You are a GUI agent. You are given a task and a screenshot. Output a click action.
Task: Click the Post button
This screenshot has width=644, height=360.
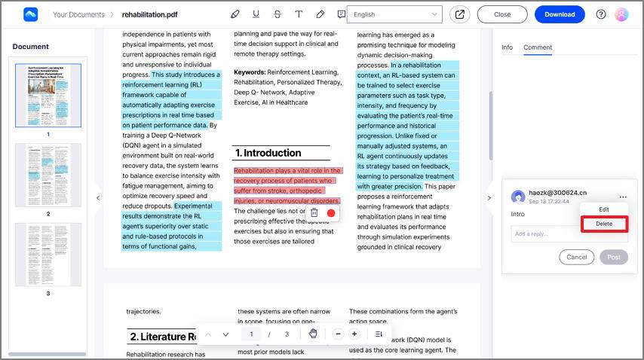click(614, 257)
